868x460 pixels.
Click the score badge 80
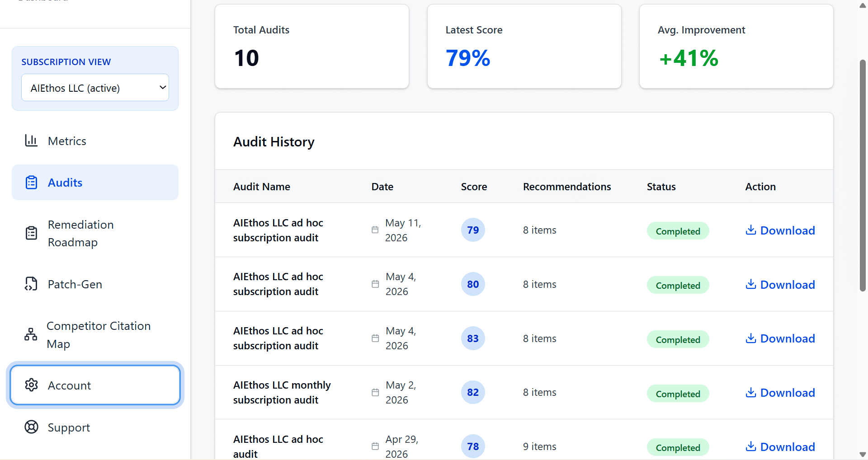click(x=473, y=284)
